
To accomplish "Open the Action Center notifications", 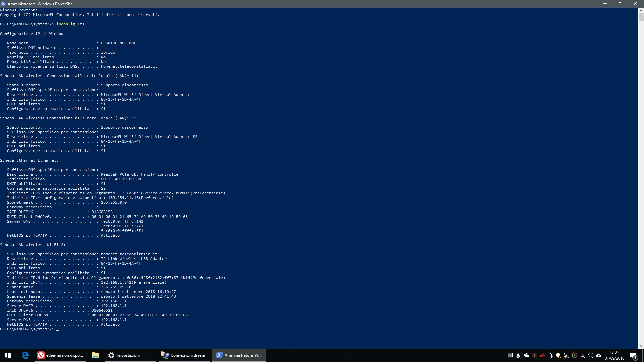I will [633, 355].
